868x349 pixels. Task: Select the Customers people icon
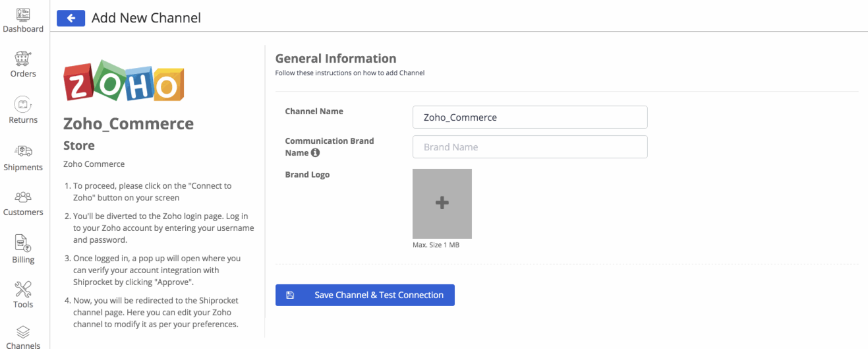pos(23,197)
